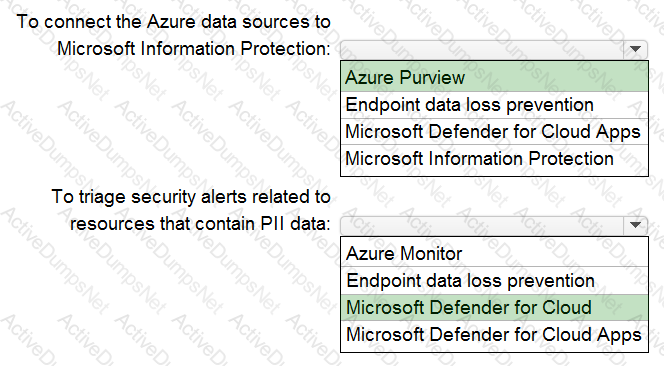Viewport: 664px width, 366px height.
Task: Click the 'To triage security alerts related to' label
Action: tap(191, 197)
